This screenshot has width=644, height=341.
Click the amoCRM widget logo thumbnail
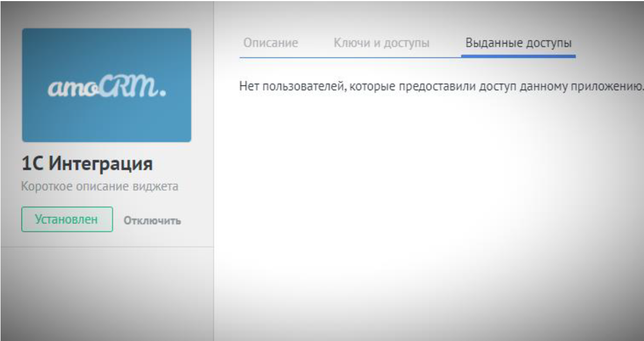coord(106,85)
